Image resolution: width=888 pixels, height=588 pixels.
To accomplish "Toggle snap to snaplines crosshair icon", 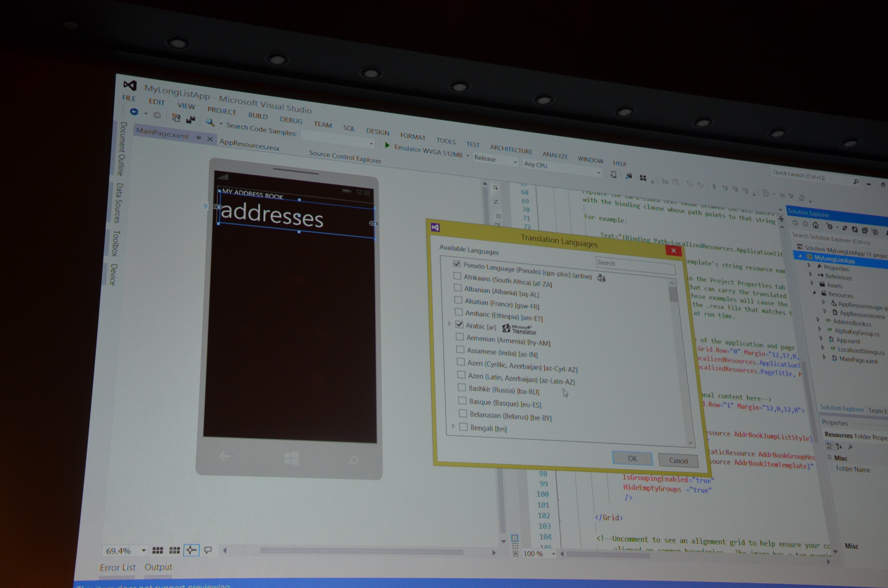I will pyautogui.click(x=191, y=550).
